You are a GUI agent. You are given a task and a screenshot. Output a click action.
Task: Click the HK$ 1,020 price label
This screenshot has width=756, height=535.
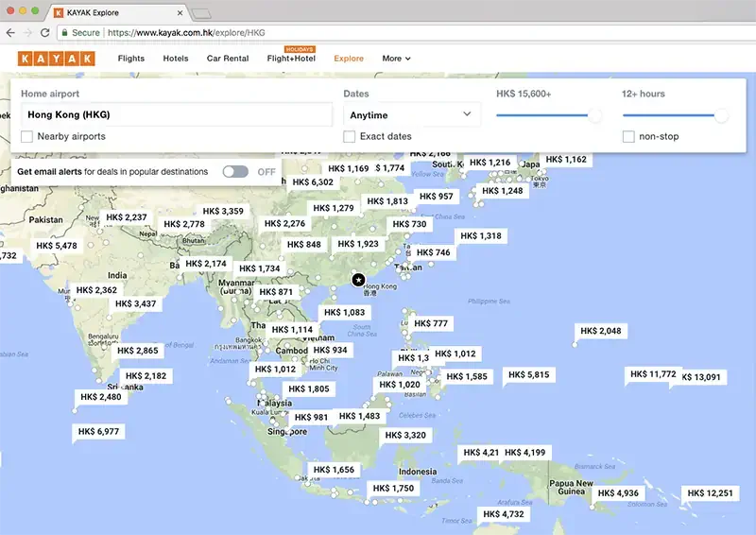point(399,385)
